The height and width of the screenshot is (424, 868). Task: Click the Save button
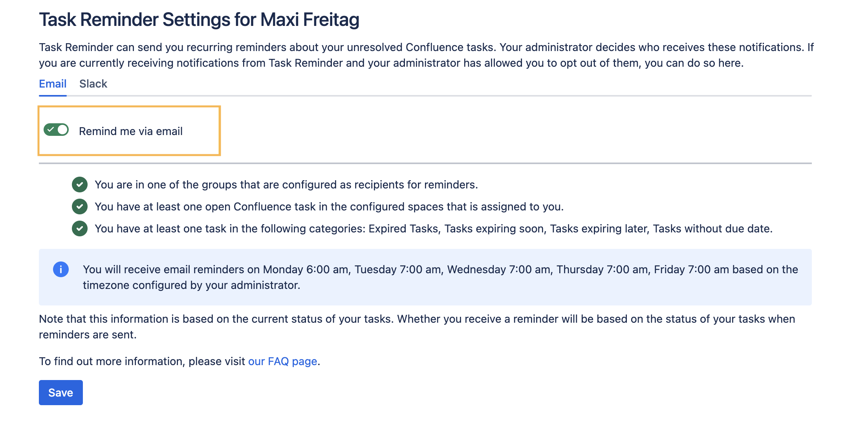pos(60,392)
